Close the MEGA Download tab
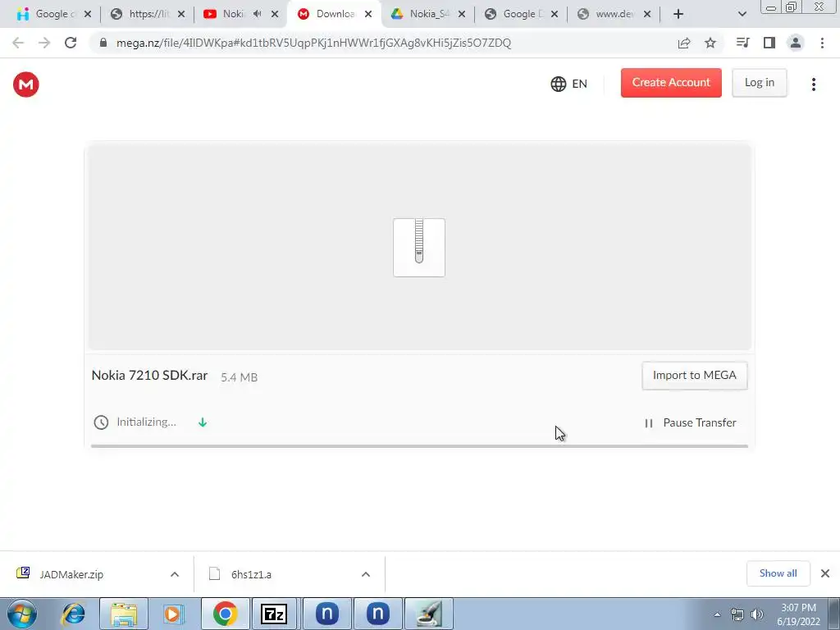The image size is (840, 630). click(368, 15)
